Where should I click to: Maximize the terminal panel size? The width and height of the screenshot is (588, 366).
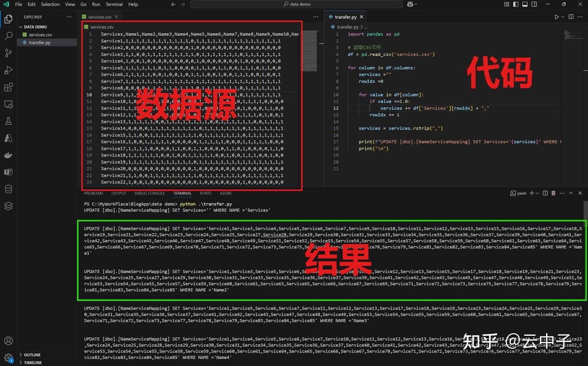pyautogui.click(x=571, y=194)
